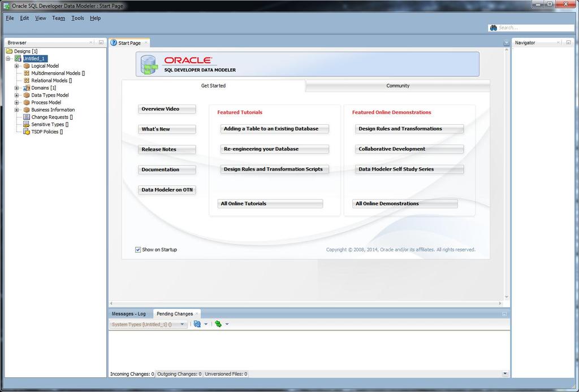579x392 pixels.
Task: Minimize the Pending Changes panel
Action: click(x=504, y=314)
